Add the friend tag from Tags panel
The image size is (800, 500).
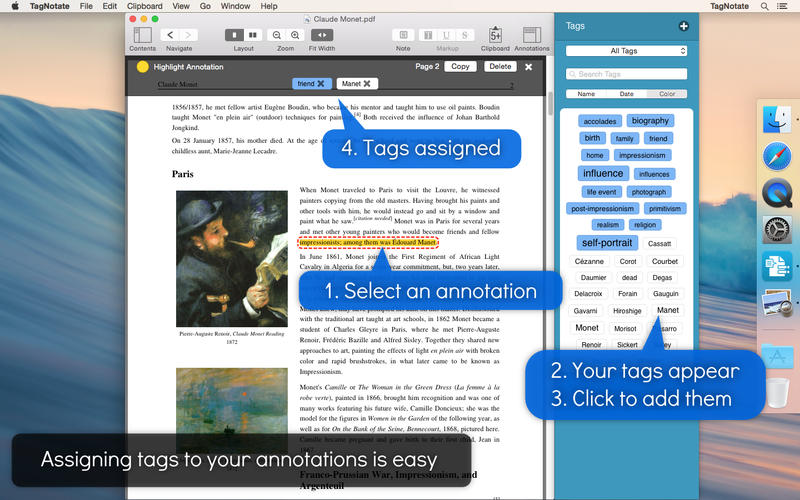point(658,139)
